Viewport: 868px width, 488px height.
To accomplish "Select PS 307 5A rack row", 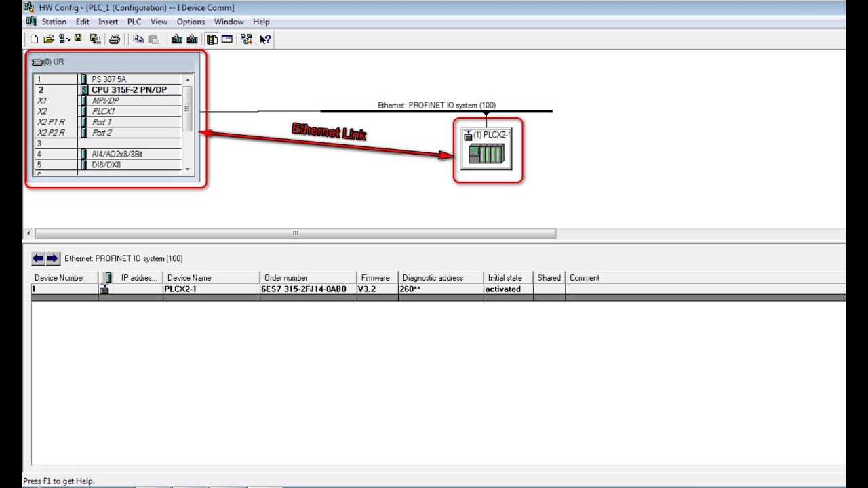I will (x=108, y=79).
